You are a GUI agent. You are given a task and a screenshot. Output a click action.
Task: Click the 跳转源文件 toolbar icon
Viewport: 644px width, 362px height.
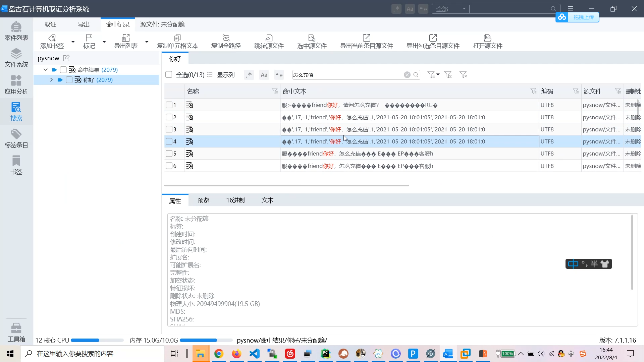pos(269,41)
